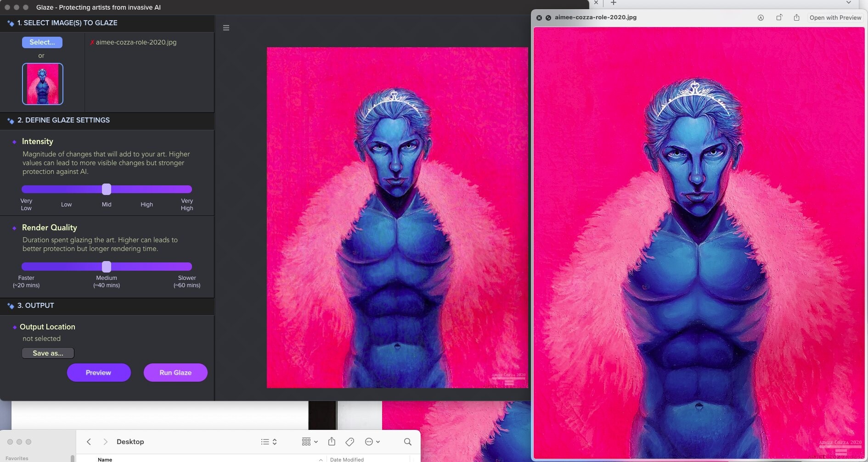Navigate forward in Finder
Image resolution: width=868 pixels, height=462 pixels.
pos(106,441)
